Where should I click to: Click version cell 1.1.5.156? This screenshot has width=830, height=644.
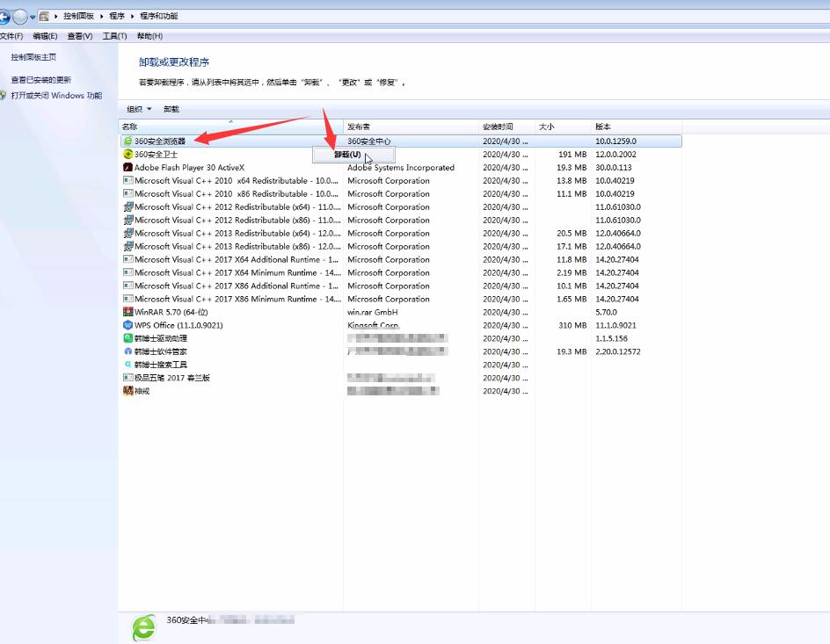(x=611, y=338)
